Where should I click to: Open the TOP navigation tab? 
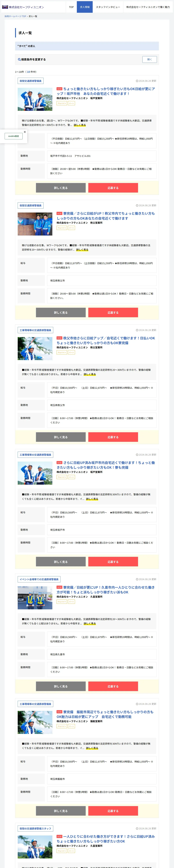(x=71, y=7)
